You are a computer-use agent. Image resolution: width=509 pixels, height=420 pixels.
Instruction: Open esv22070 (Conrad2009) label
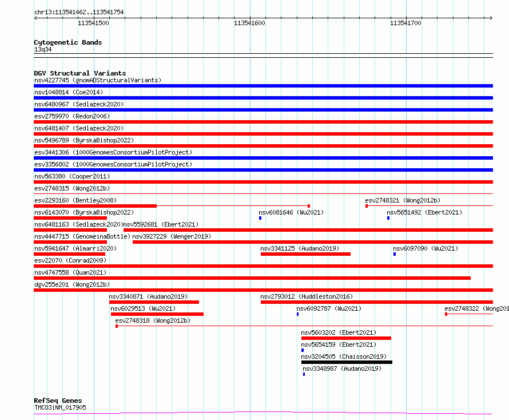click(70, 260)
